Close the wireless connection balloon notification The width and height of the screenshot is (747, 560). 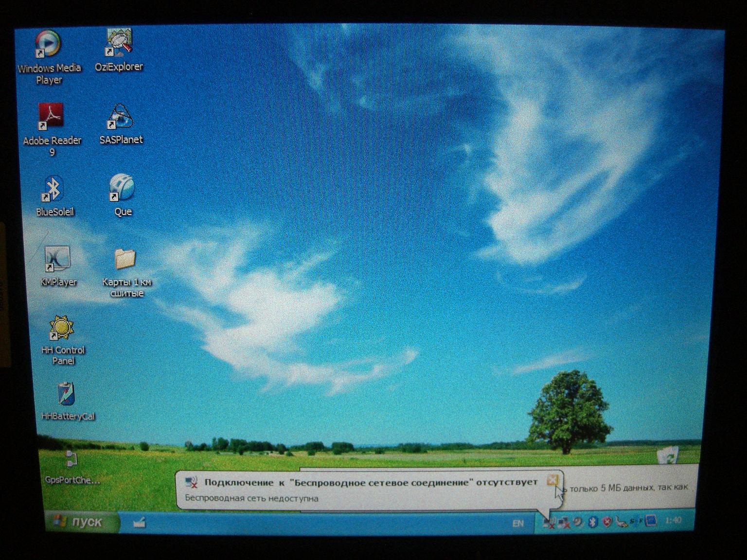[552, 480]
